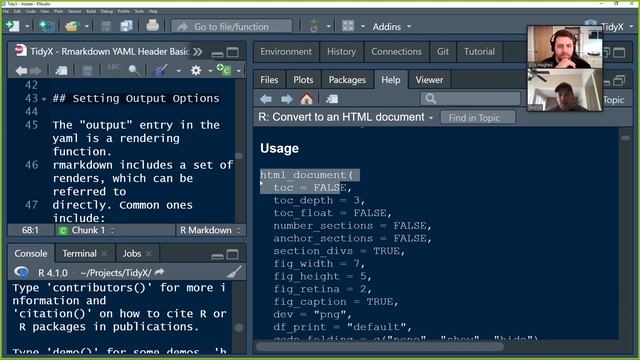Switch to the Files tab
This screenshot has width=640, height=360.
pos(269,80)
